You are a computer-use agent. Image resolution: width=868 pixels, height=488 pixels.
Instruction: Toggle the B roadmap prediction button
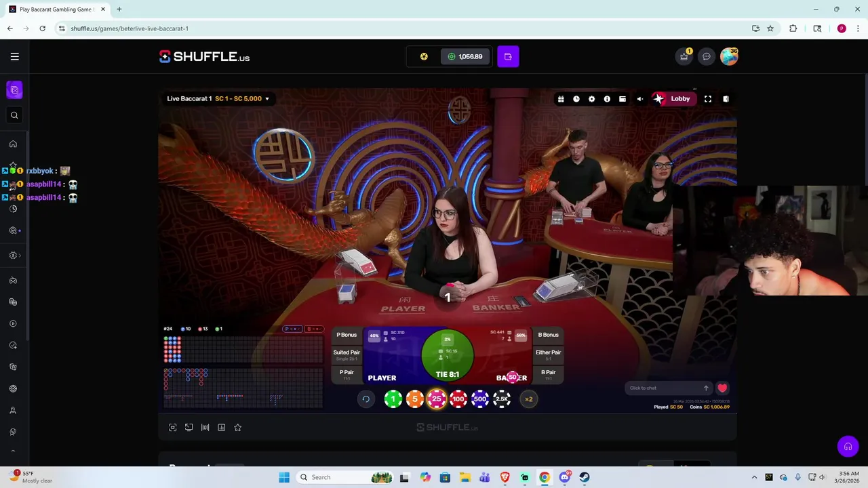(x=314, y=329)
